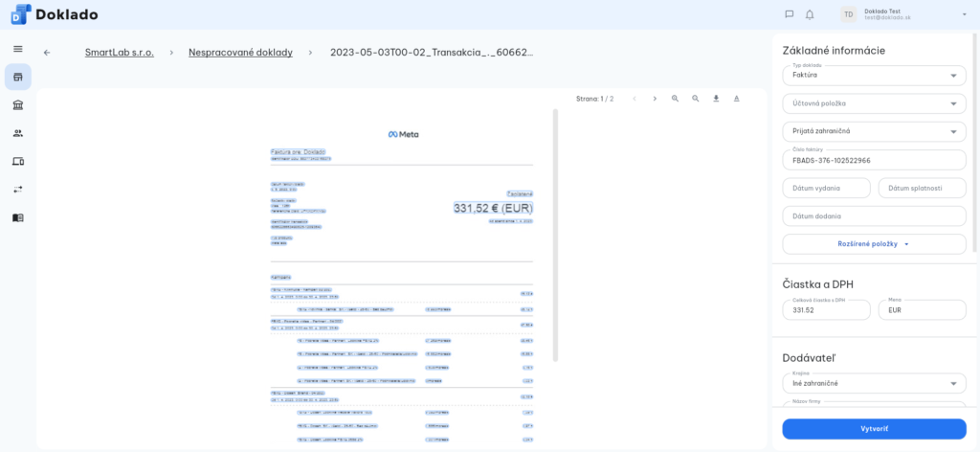Click the Strana: 1 / 2 page indicator
Viewport: 980px width, 452px height.
[595, 99]
